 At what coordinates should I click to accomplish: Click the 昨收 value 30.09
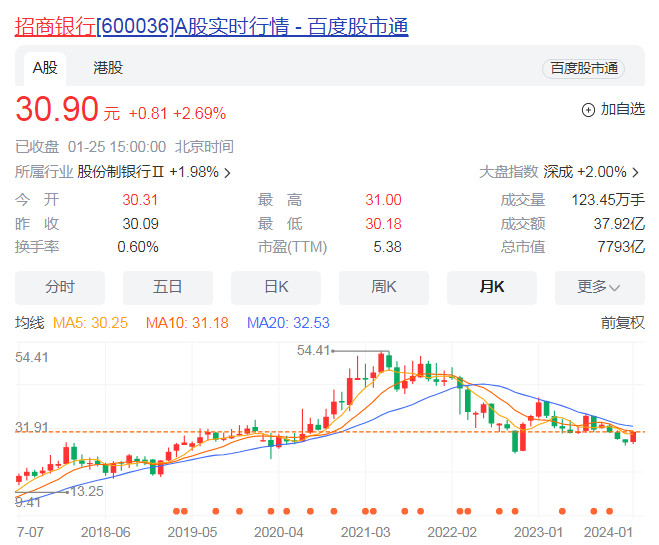140,224
